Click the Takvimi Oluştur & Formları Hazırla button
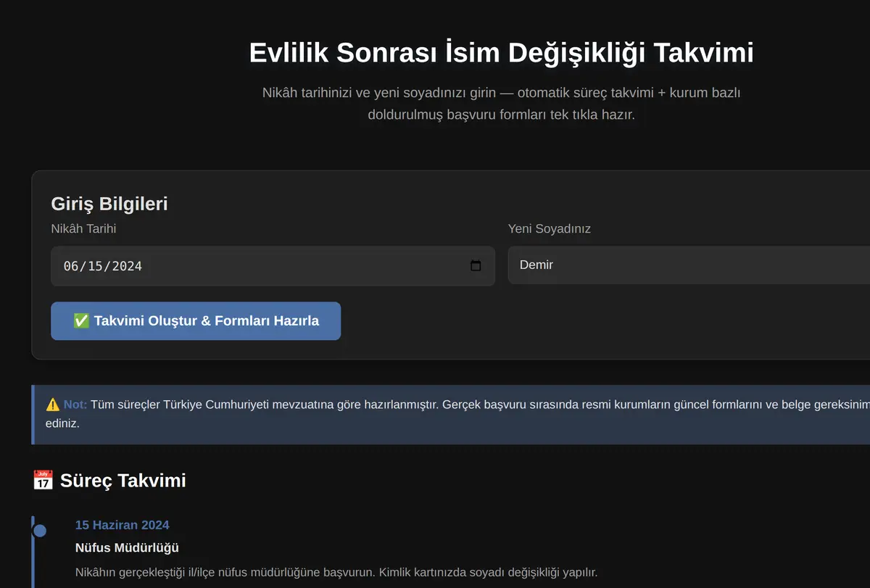 click(196, 320)
